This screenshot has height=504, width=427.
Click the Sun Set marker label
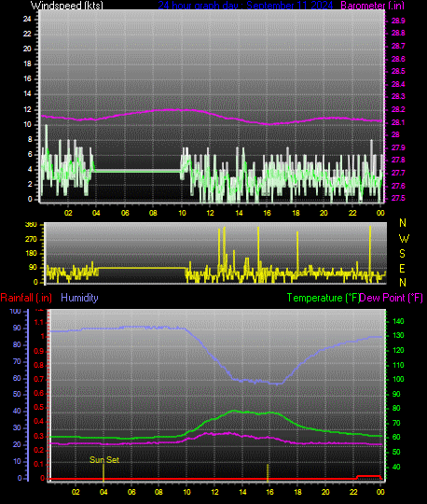coord(104,459)
